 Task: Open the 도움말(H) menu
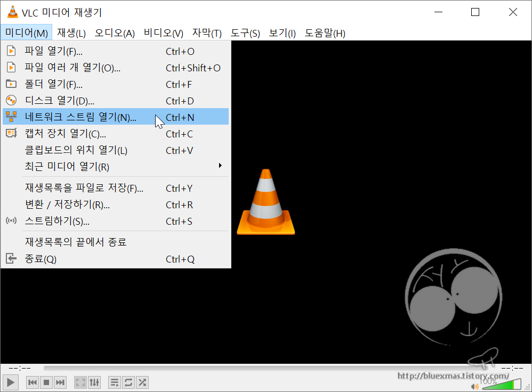point(325,33)
